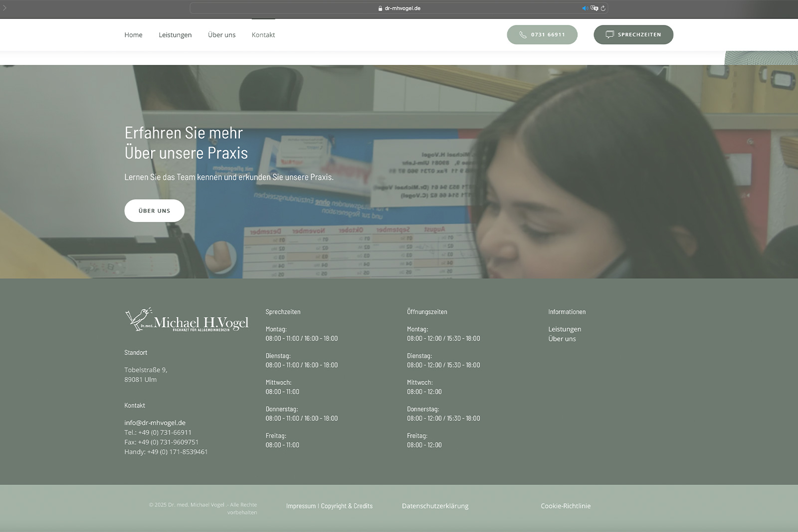Reload the page using the browser refresh icon

[x=603, y=8]
